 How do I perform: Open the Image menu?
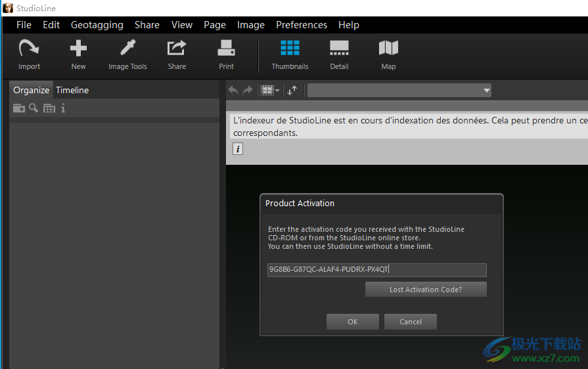251,25
